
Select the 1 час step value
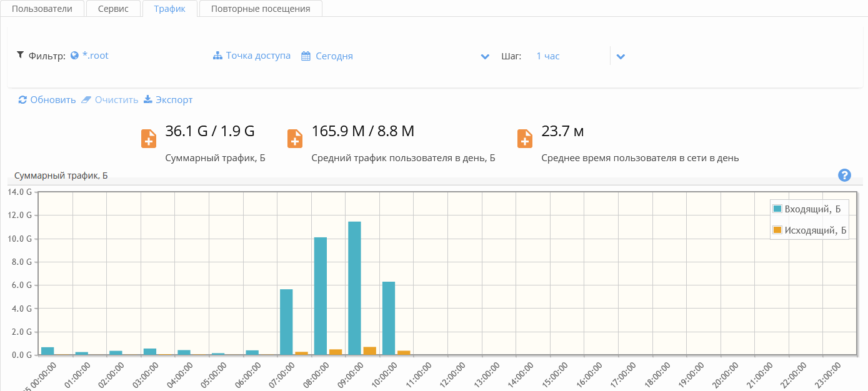[x=548, y=56]
